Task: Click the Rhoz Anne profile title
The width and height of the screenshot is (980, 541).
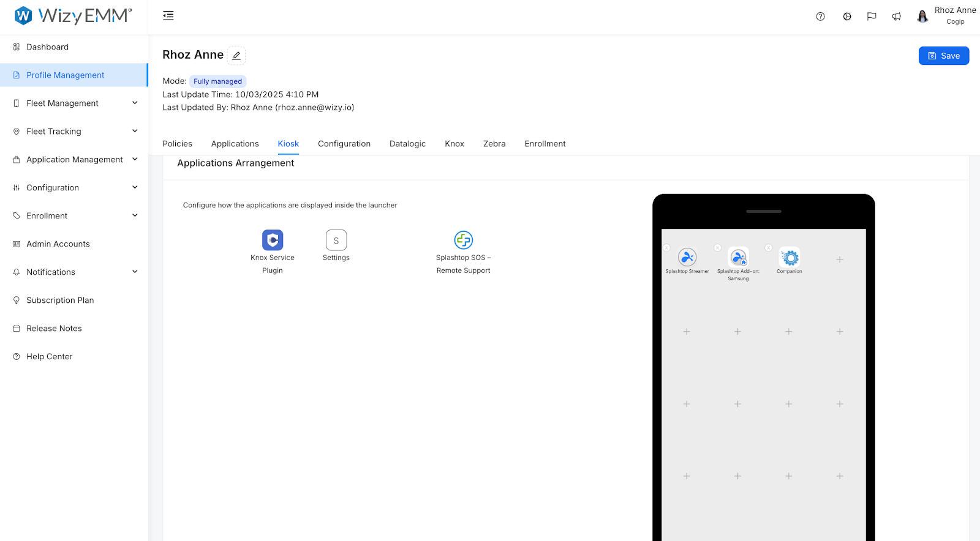Action: 193,55
